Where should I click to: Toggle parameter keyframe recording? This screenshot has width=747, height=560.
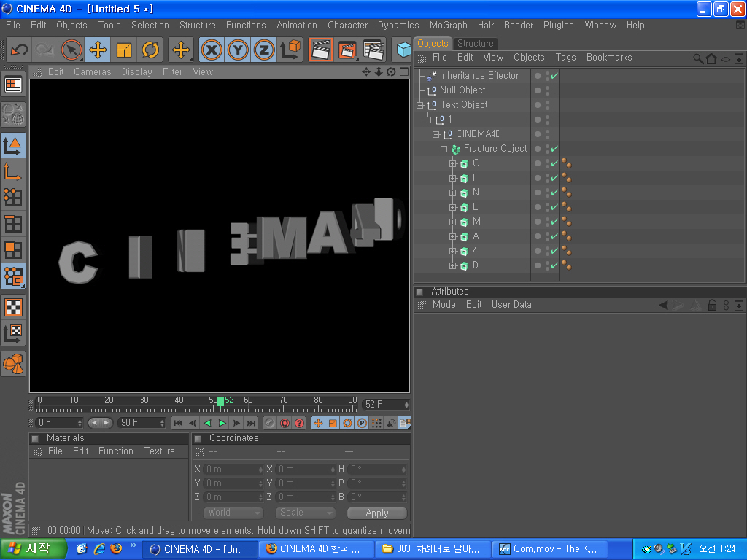click(x=362, y=423)
